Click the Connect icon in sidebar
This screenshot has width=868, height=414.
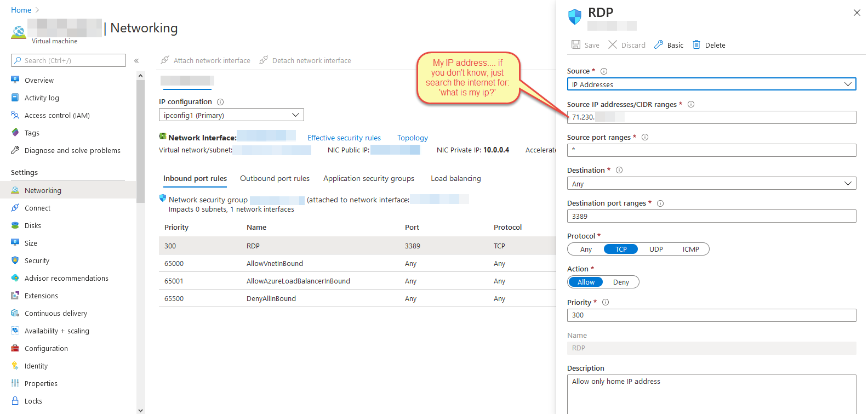click(15, 208)
